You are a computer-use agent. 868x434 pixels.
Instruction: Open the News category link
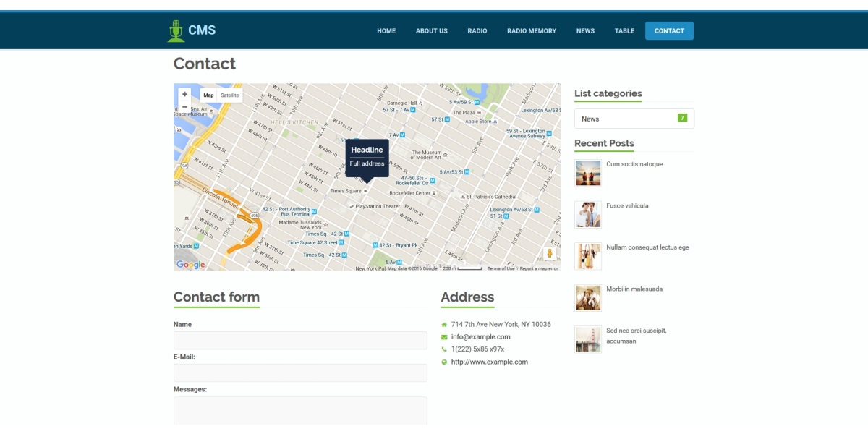[590, 119]
